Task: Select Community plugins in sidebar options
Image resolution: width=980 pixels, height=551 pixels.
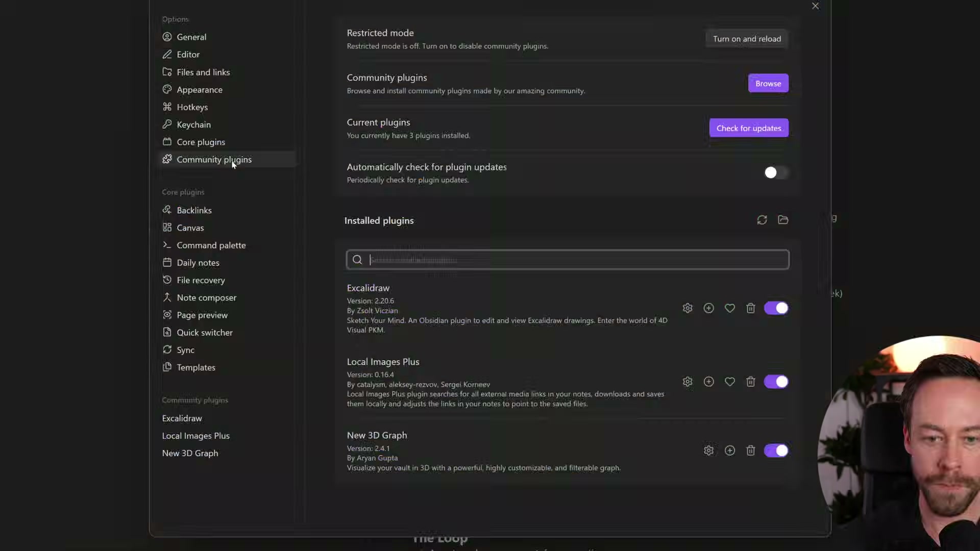Action: 227,159
